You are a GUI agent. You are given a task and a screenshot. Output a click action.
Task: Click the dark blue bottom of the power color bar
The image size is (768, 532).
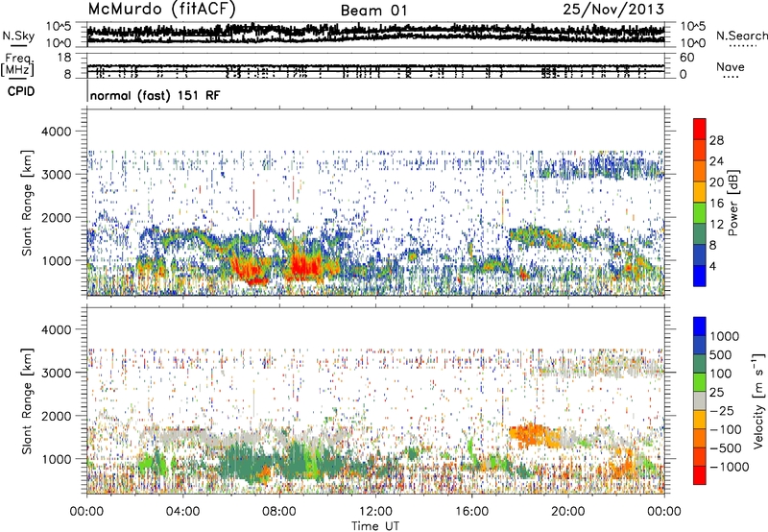click(700, 276)
